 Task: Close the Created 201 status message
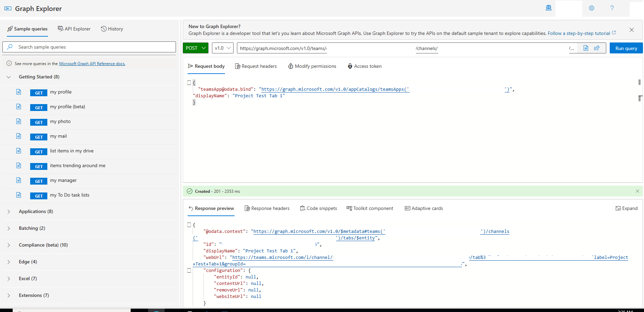[637, 191]
